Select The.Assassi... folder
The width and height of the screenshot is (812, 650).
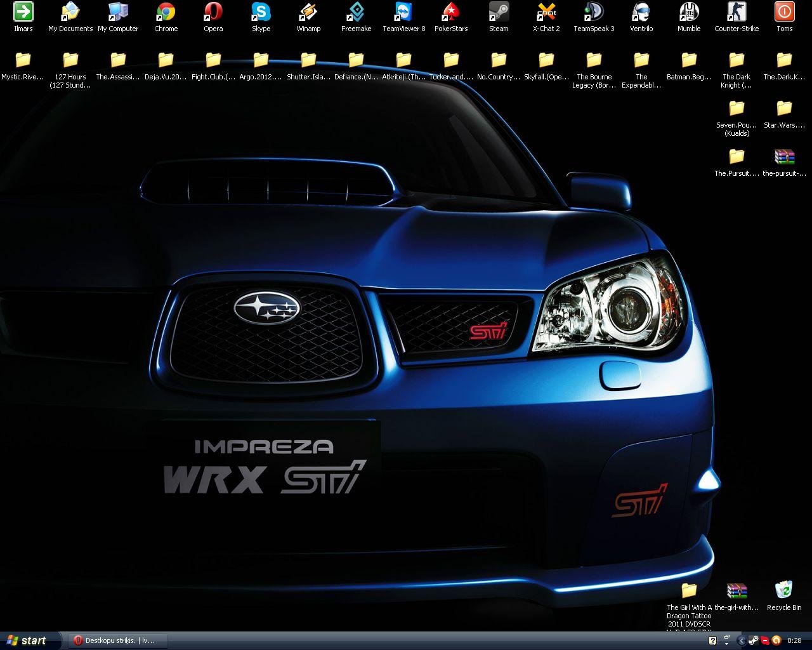coord(118,66)
